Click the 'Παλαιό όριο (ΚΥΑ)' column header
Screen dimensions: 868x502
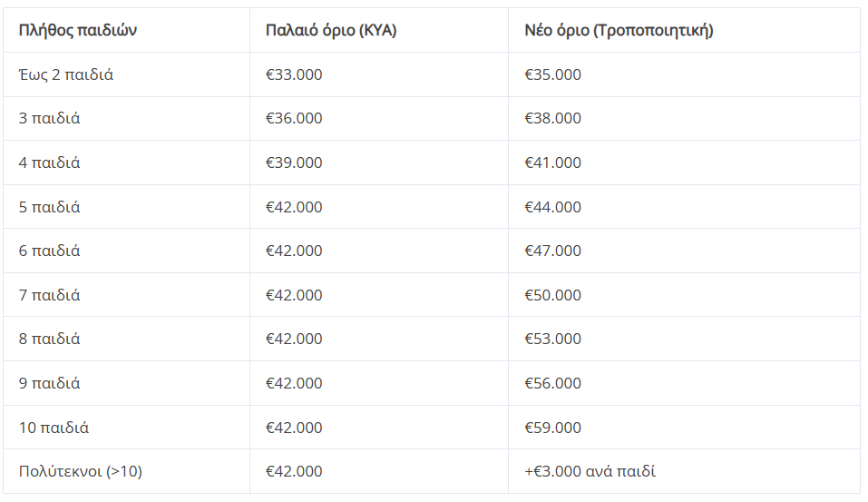tap(331, 30)
